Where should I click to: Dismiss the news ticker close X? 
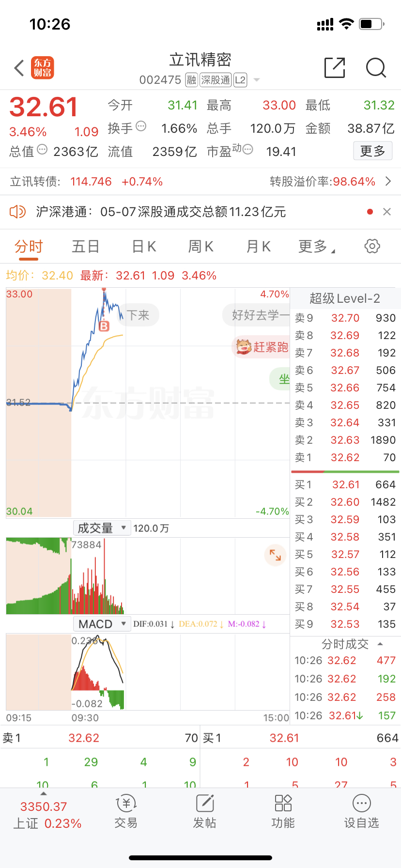pyautogui.click(x=387, y=212)
